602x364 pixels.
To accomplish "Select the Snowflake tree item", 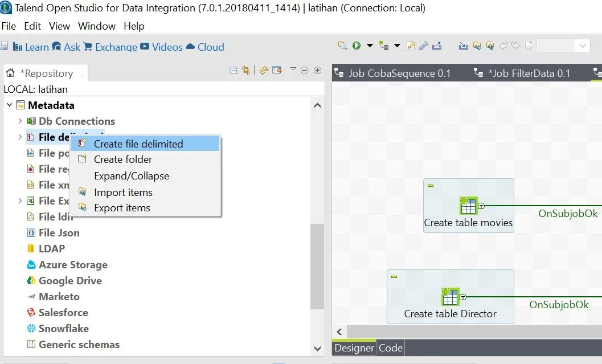I will pyautogui.click(x=64, y=329).
